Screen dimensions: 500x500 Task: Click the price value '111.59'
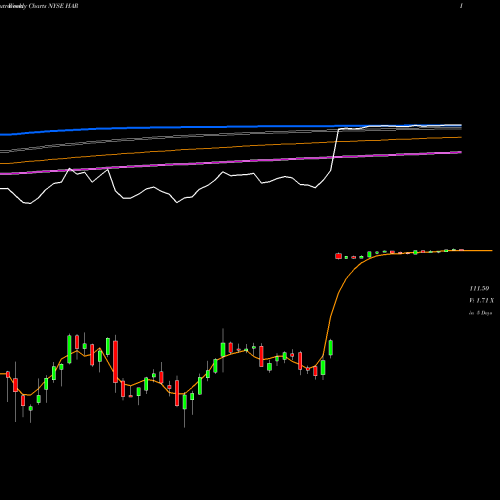point(479,288)
